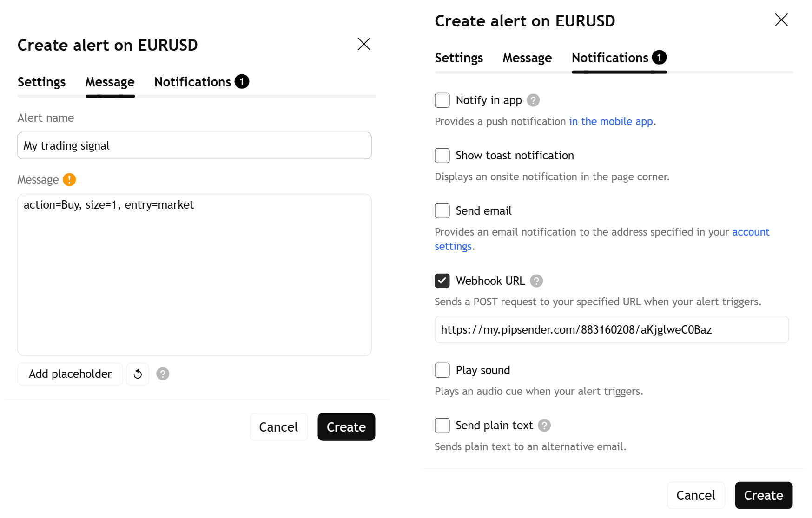Image resolution: width=812 pixels, height=518 pixels.
Task: Close the right Create alert dialog
Action: [781, 20]
